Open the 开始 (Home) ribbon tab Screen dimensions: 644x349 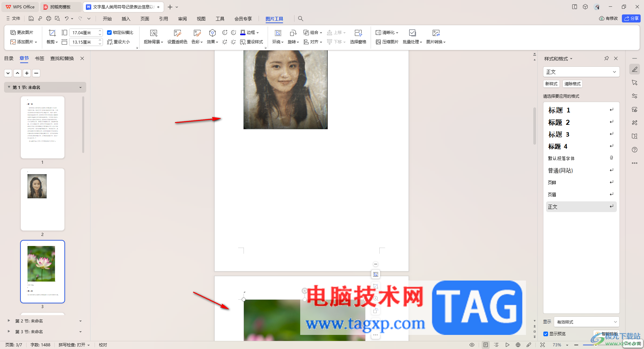point(107,19)
